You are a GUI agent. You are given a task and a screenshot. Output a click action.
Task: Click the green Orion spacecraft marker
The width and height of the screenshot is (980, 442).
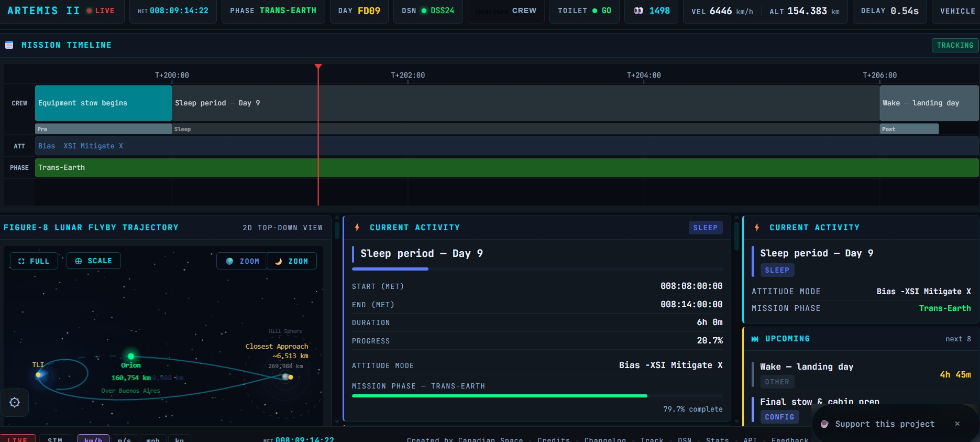(x=131, y=357)
